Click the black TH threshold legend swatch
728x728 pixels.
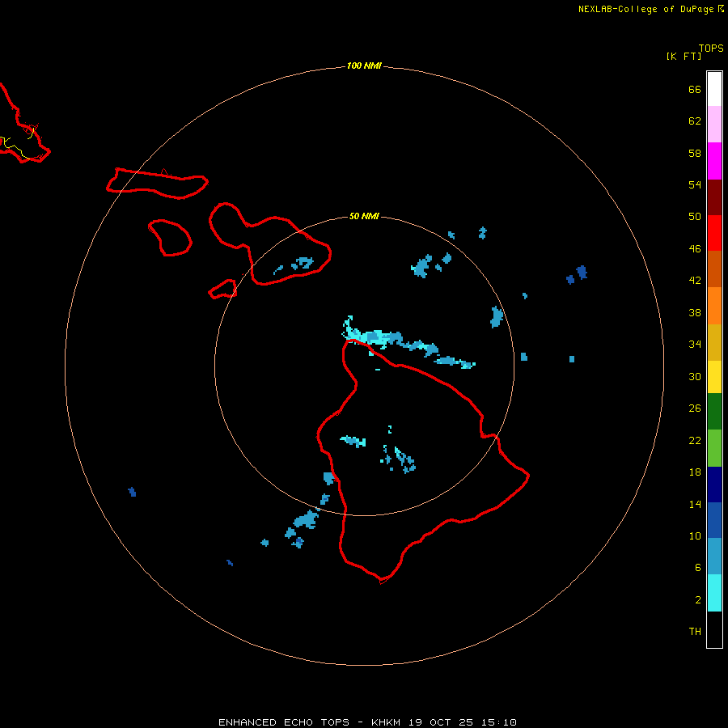tap(714, 629)
